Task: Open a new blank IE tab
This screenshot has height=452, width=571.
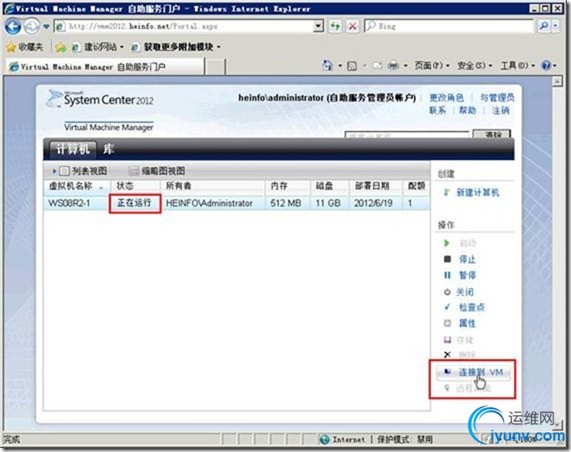Action: (x=216, y=67)
